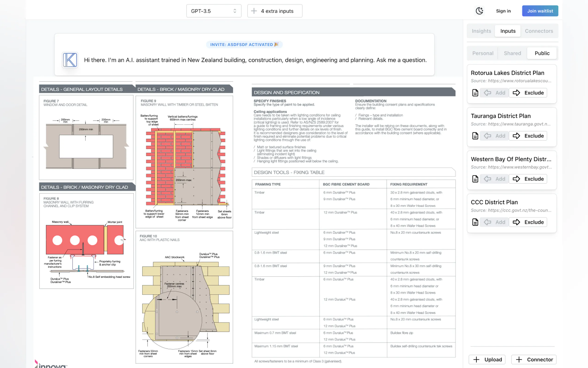Select the Shared inputs tab
This screenshot has width=588, height=368.
point(512,53)
